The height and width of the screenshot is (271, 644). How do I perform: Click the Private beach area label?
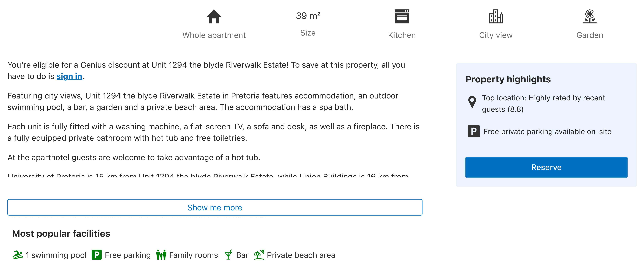[x=301, y=255]
